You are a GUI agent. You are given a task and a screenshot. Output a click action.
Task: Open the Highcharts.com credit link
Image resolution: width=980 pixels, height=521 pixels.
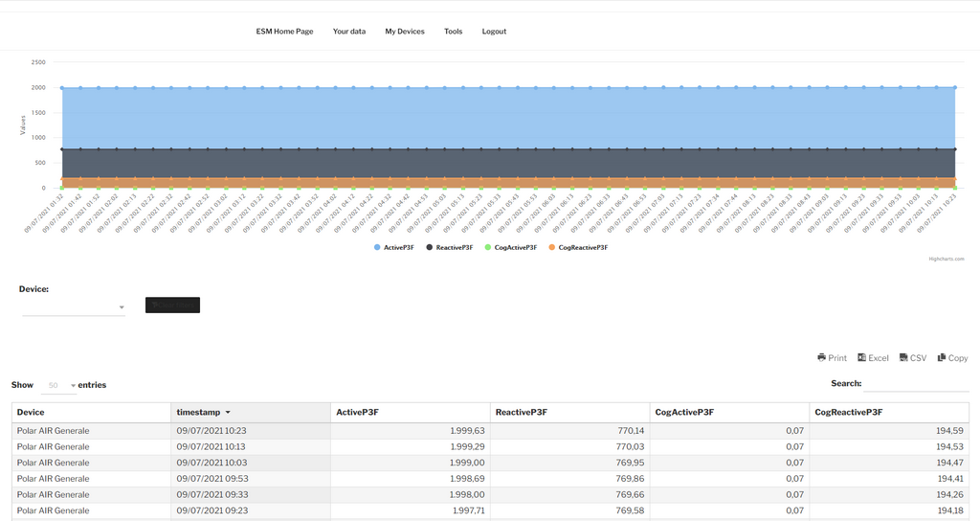pyautogui.click(x=946, y=259)
